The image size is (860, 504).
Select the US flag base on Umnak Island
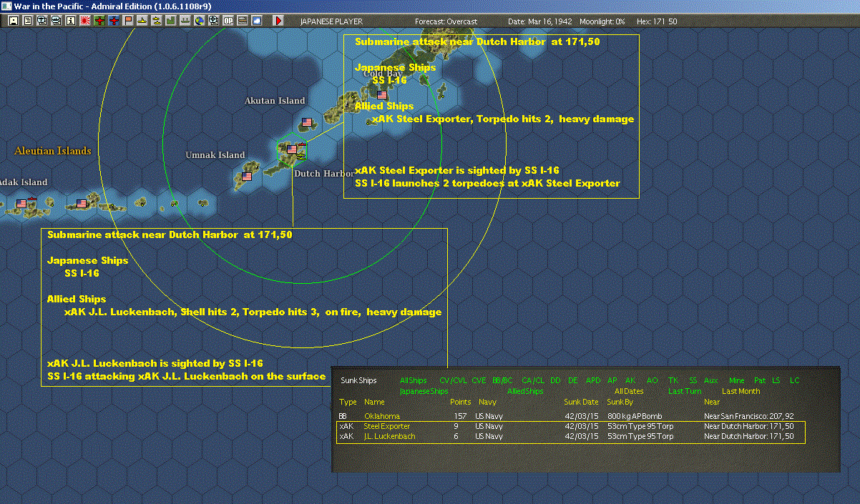[247, 176]
